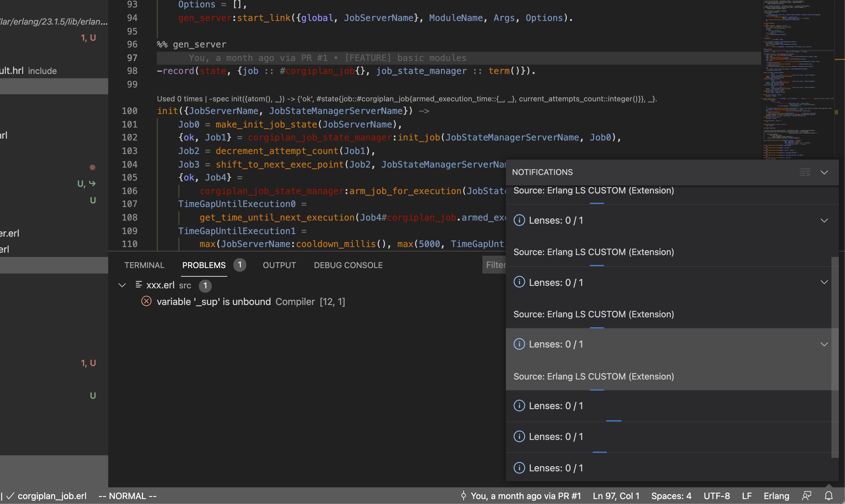Click the Problems count badge showing 1
Screen dimensions: 845x504
click(x=240, y=265)
